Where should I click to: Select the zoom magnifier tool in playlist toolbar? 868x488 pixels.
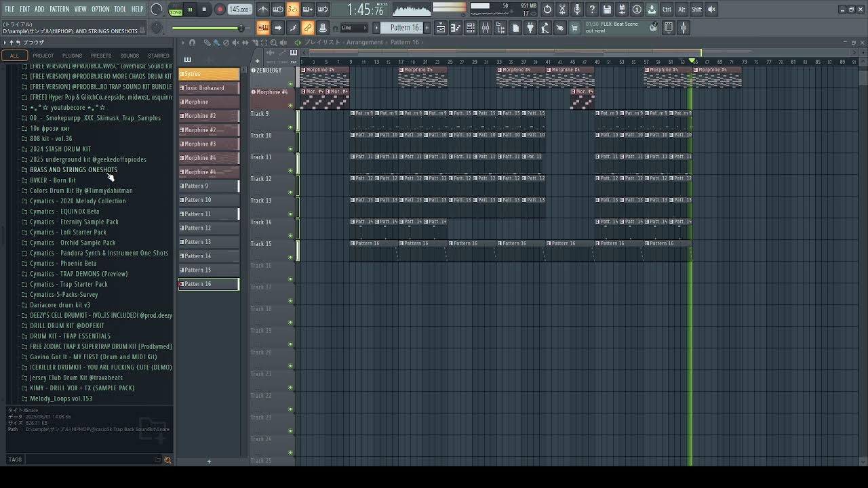pyautogui.click(x=273, y=43)
